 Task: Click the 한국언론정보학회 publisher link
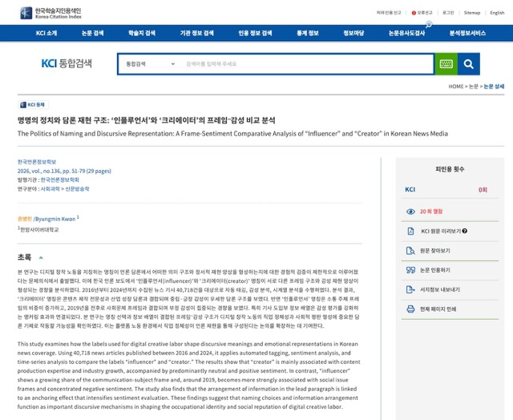tap(60, 180)
